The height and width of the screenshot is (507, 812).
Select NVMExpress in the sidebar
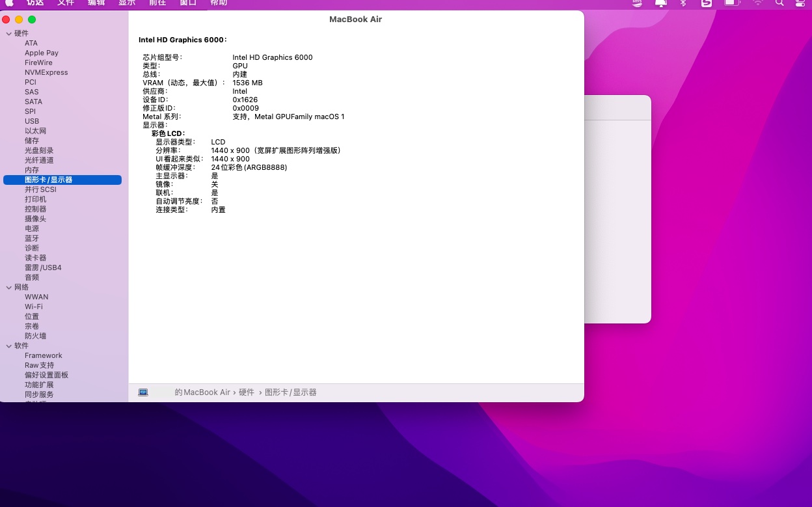point(46,72)
